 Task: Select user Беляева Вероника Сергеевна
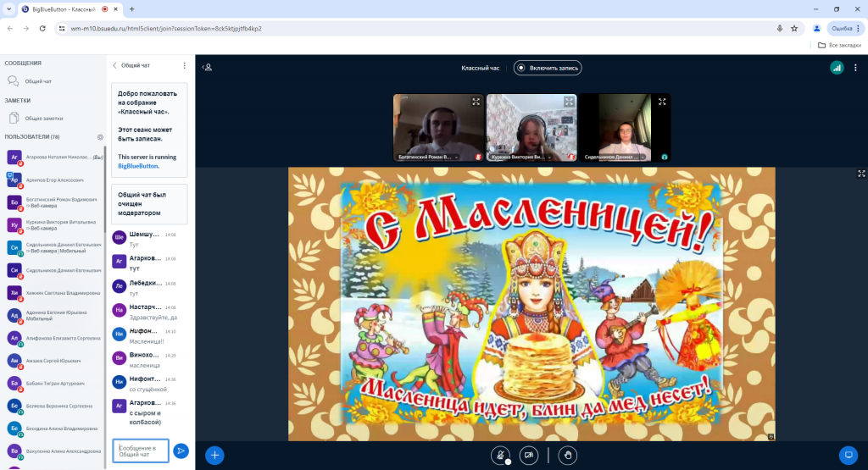(x=54, y=406)
